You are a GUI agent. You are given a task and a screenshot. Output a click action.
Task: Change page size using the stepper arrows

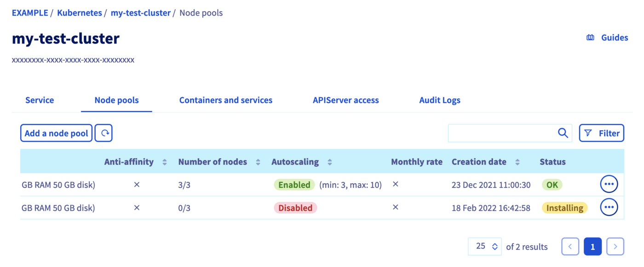pyautogui.click(x=494, y=246)
